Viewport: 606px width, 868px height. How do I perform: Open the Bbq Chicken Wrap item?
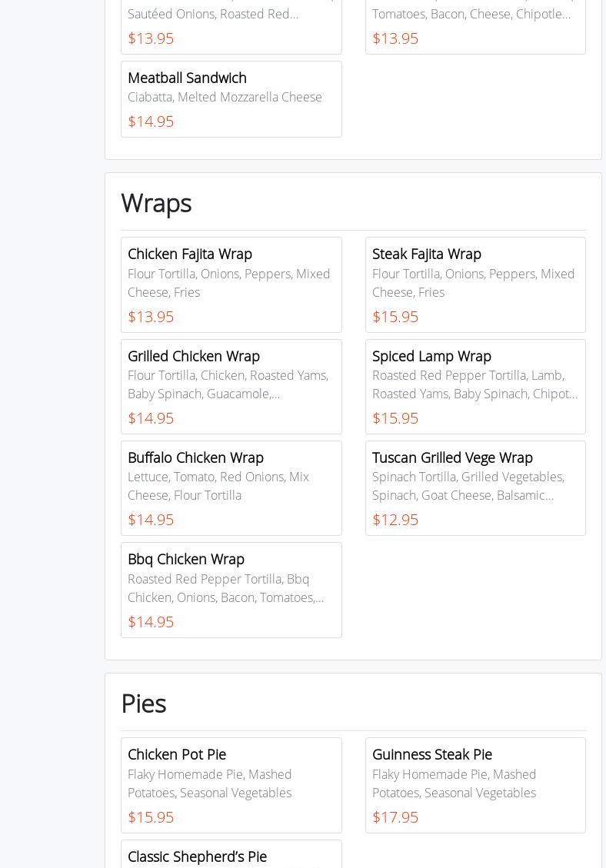click(231, 590)
